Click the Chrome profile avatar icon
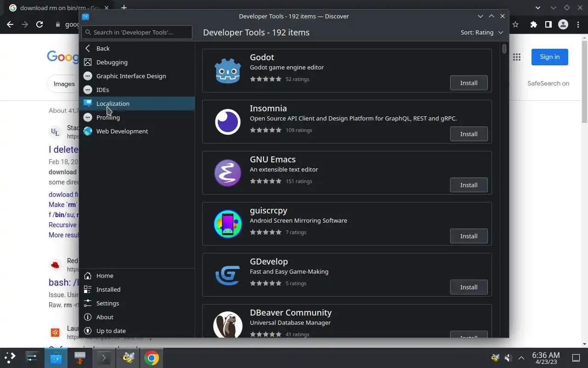Screen dimensions: 588x368 click(563, 24)
